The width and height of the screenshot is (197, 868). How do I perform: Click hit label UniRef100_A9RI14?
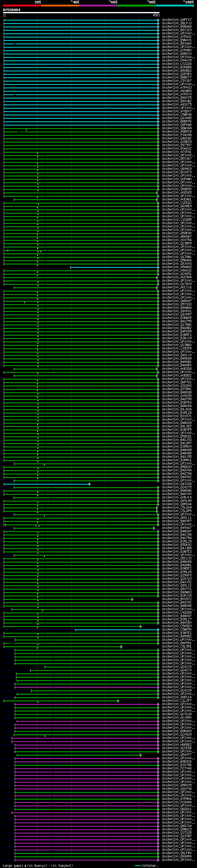pyautogui.click(x=177, y=697)
